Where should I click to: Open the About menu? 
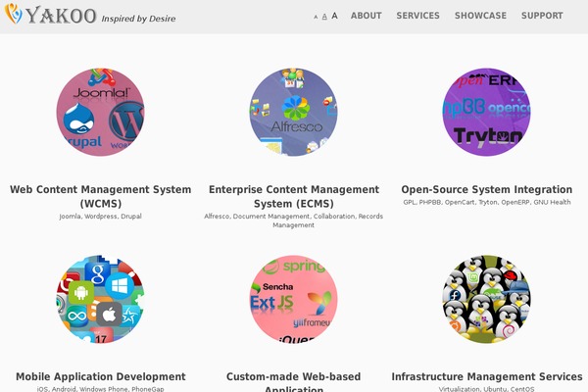point(366,16)
